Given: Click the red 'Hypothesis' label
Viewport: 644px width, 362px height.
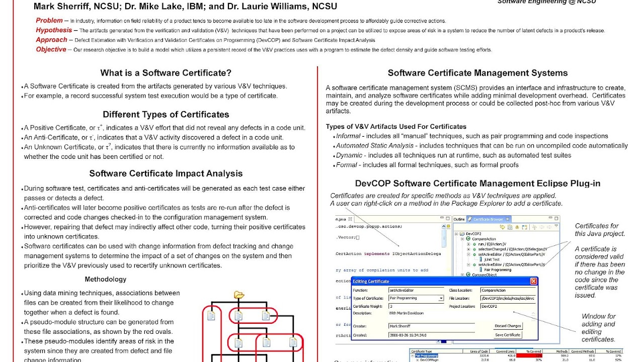Looking at the screenshot, I should coord(54,30).
